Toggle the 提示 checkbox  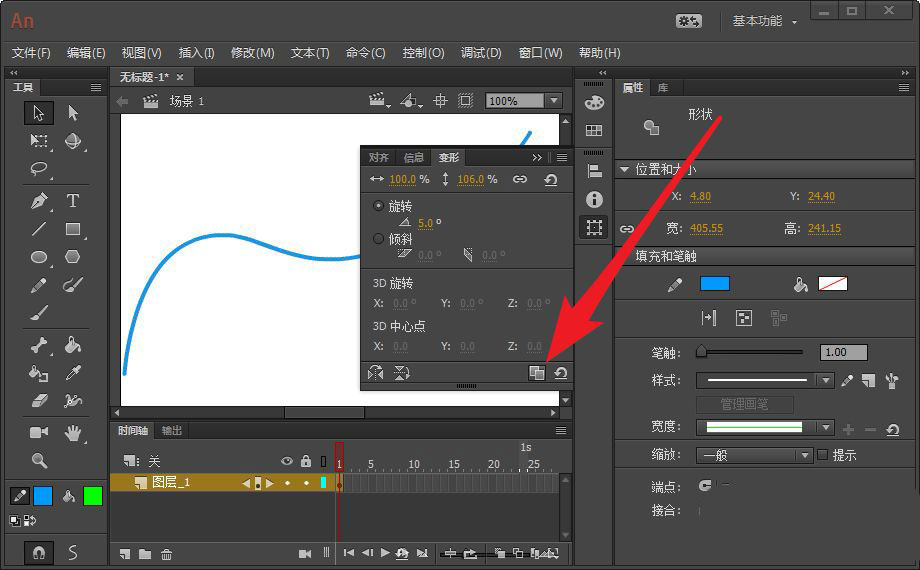coord(823,454)
